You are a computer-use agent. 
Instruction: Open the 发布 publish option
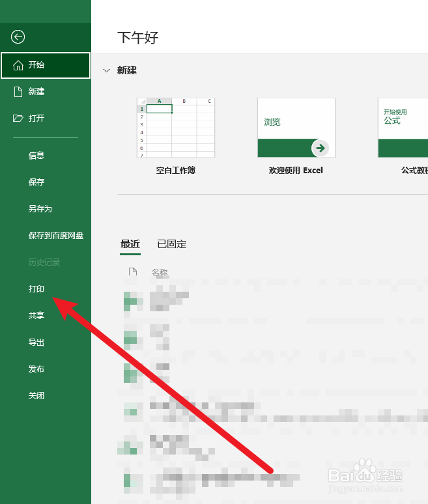coord(36,369)
